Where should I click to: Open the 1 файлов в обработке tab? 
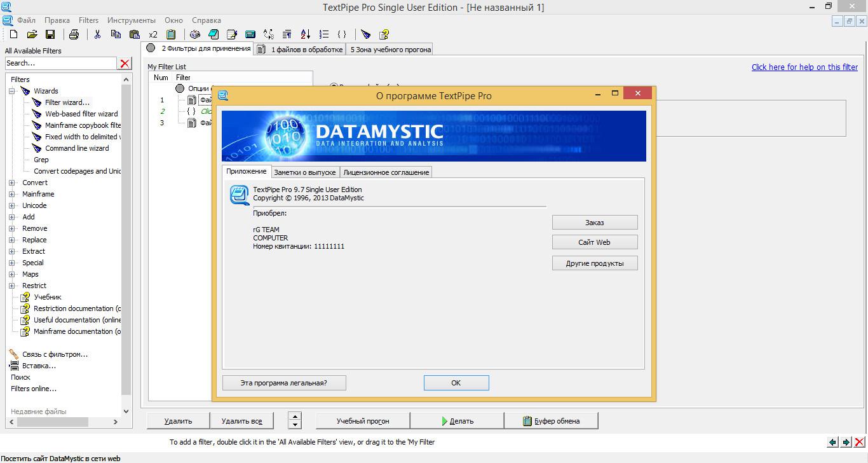[x=301, y=49]
